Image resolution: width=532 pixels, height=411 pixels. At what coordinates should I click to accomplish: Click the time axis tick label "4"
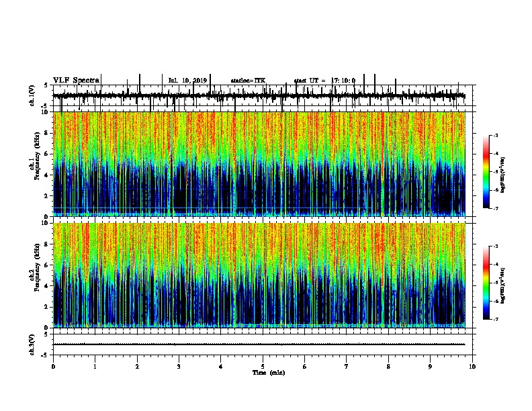(221, 367)
